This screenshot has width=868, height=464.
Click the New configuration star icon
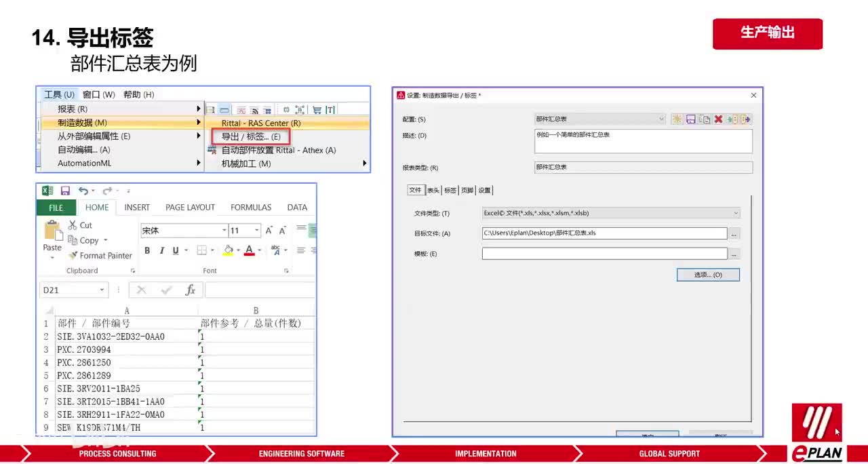[x=677, y=119]
